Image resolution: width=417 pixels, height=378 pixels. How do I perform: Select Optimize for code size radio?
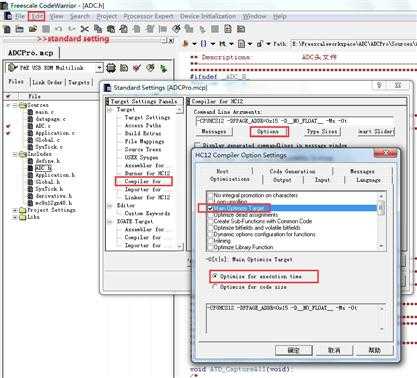pyautogui.click(x=215, y=287)
